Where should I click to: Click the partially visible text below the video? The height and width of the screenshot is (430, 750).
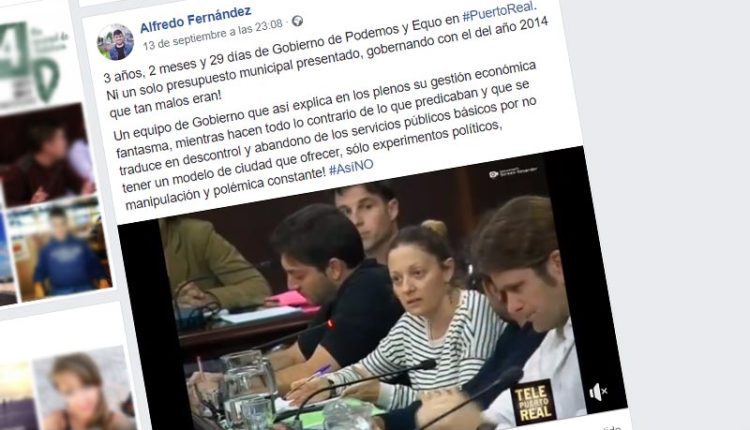click(613, 427)
